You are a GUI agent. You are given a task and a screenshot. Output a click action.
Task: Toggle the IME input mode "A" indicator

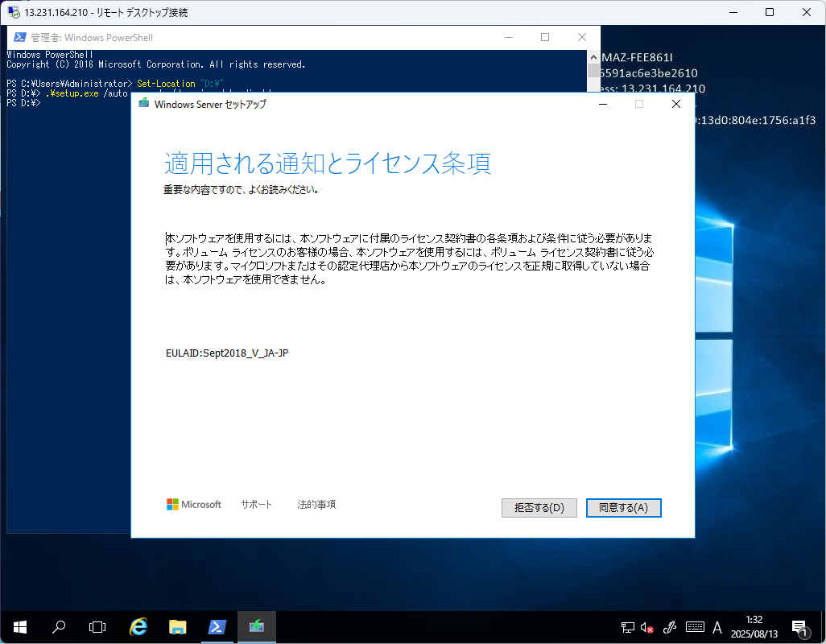click(718, 626)
